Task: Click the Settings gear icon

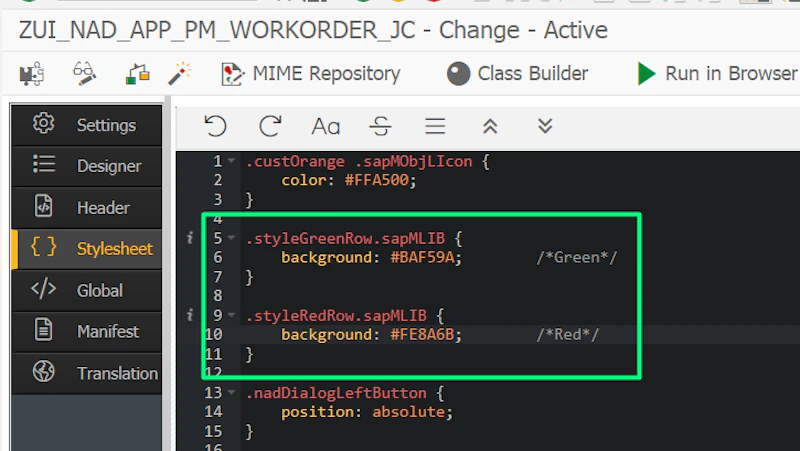Action: 43,123
